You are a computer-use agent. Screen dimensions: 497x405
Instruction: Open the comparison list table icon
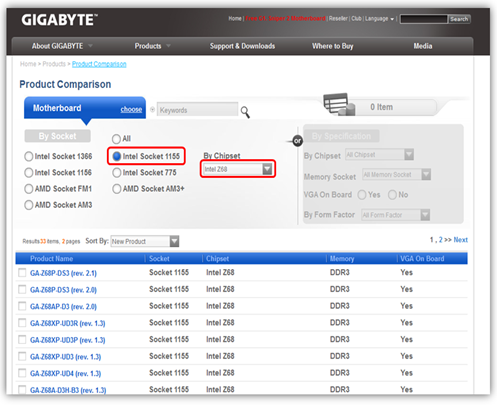pos(338,104)
